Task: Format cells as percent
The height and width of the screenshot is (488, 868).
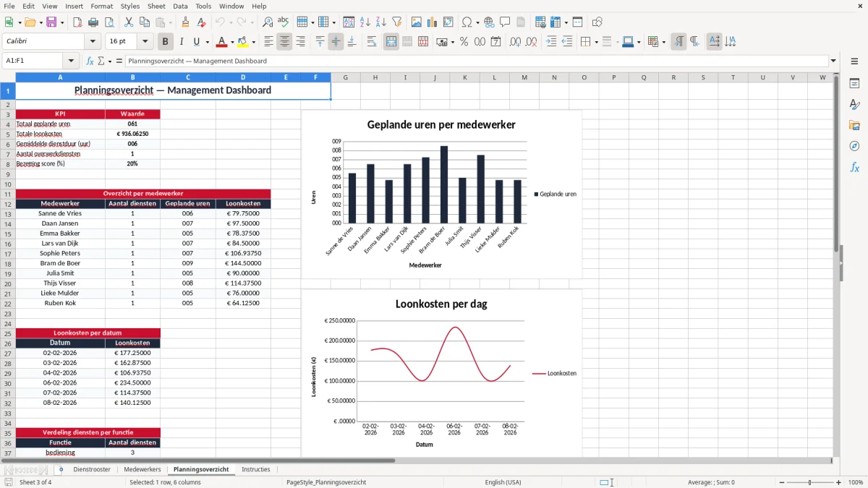Action: pyautogui.click(x=464, y=42)
